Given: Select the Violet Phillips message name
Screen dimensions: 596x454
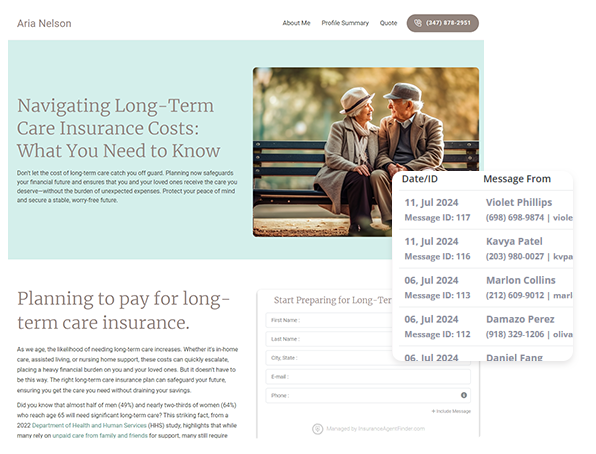Looking at the screenshot, I should pyautogui.click(x=519, y=202).
